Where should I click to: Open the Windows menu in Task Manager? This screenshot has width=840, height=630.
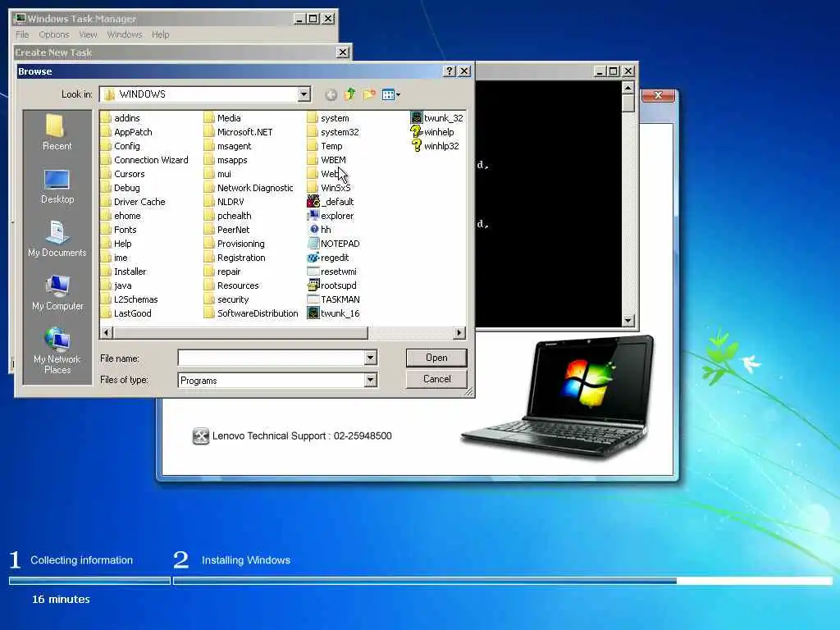pos(125,34)
